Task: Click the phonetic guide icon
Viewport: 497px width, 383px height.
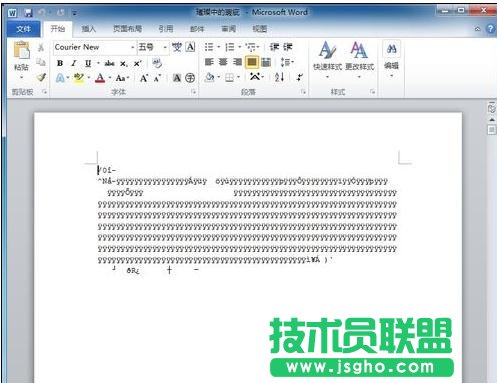Action: click(177, 47)
